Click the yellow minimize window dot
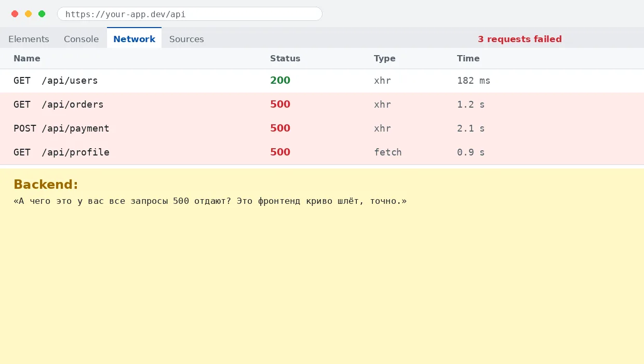This screenshot has width=644, height=364. (29, 14)
